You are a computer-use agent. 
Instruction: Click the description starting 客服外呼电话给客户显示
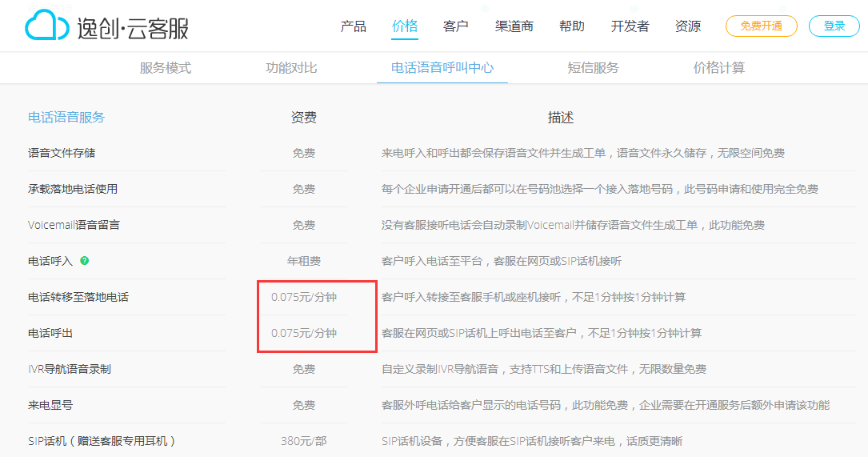(x=605, y=405)
